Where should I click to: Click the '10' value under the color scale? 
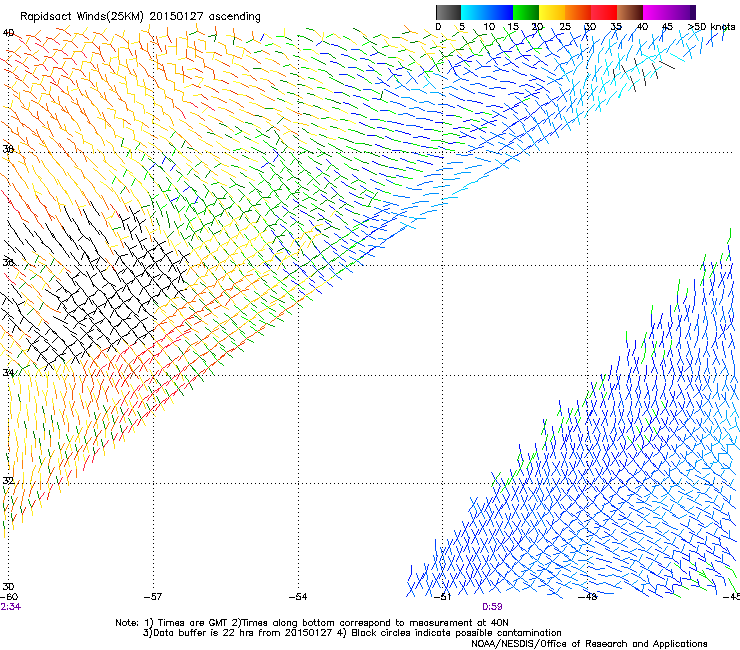click(489, 27)
